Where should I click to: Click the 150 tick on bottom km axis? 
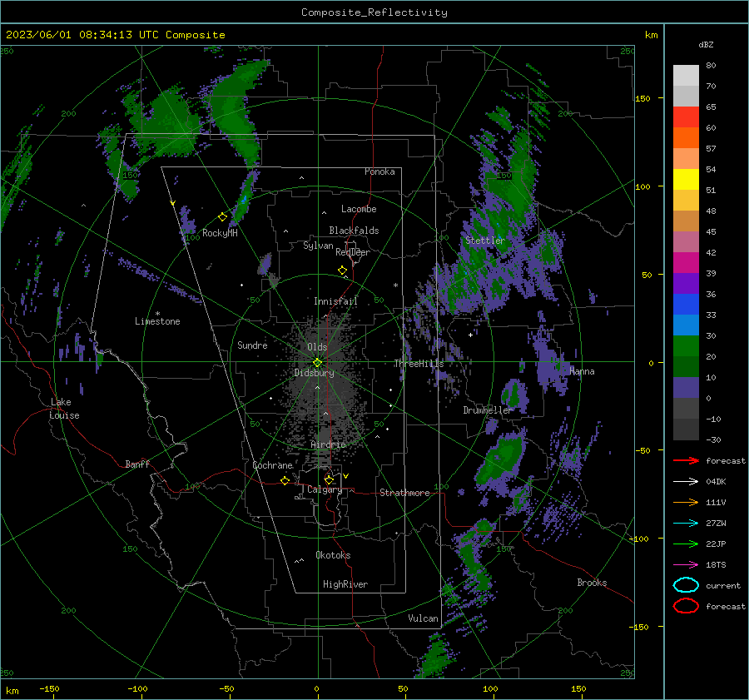pos(578,688)
